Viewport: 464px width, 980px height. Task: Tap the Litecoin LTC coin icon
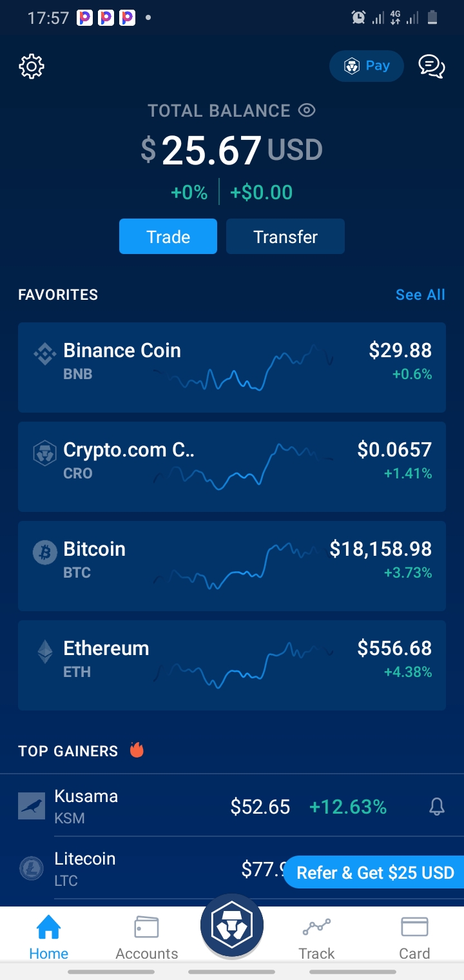pos(32,868)
